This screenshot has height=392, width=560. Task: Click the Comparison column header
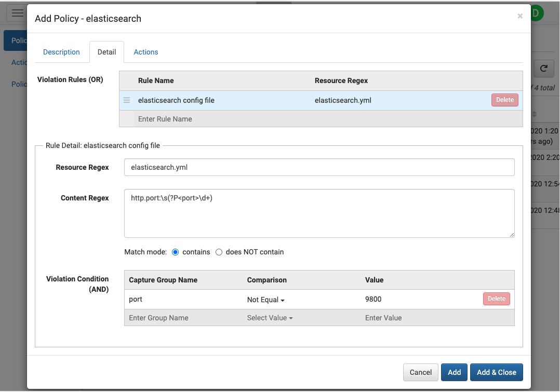pos(267,280)
